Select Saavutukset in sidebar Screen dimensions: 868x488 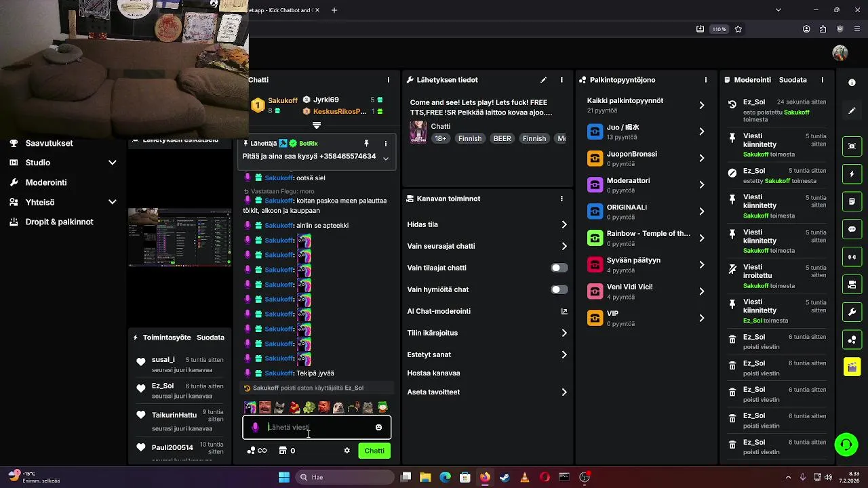tap(49, 143)
